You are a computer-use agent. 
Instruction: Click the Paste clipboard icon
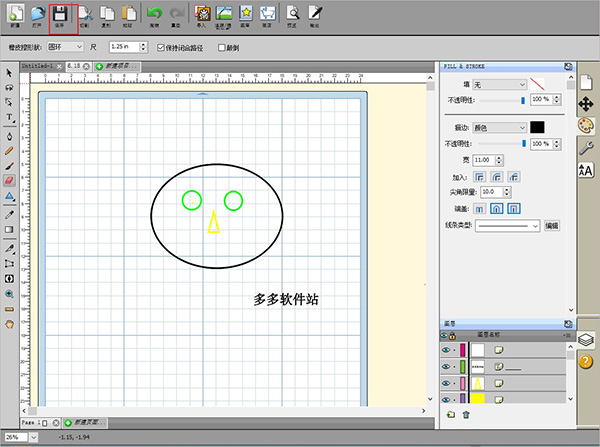128,14
